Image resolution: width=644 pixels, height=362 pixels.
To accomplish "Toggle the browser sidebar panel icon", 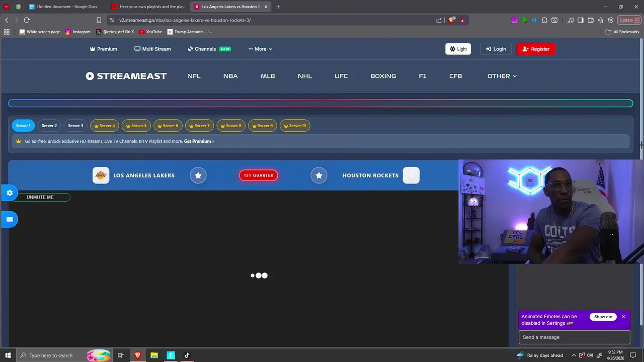I will (x=581, y=20).
